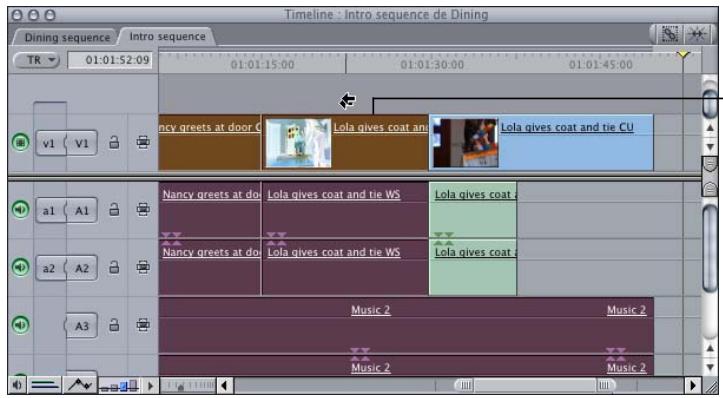Screen dimensions: 723x398
Task: Toggle V1 track visibility
Action: 20,143
